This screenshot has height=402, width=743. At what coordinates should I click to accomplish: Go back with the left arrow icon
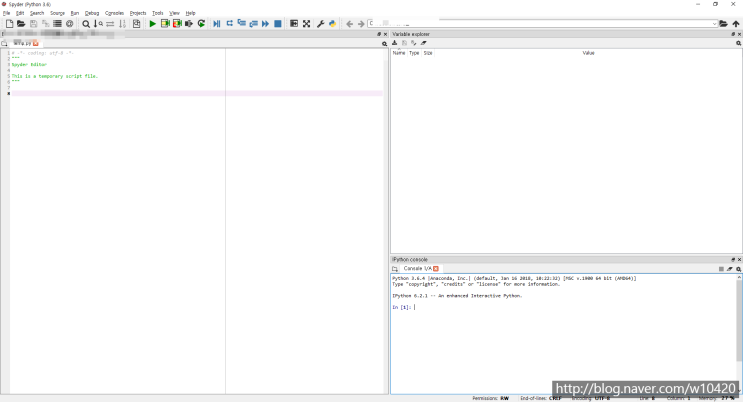tap(349, 23)
